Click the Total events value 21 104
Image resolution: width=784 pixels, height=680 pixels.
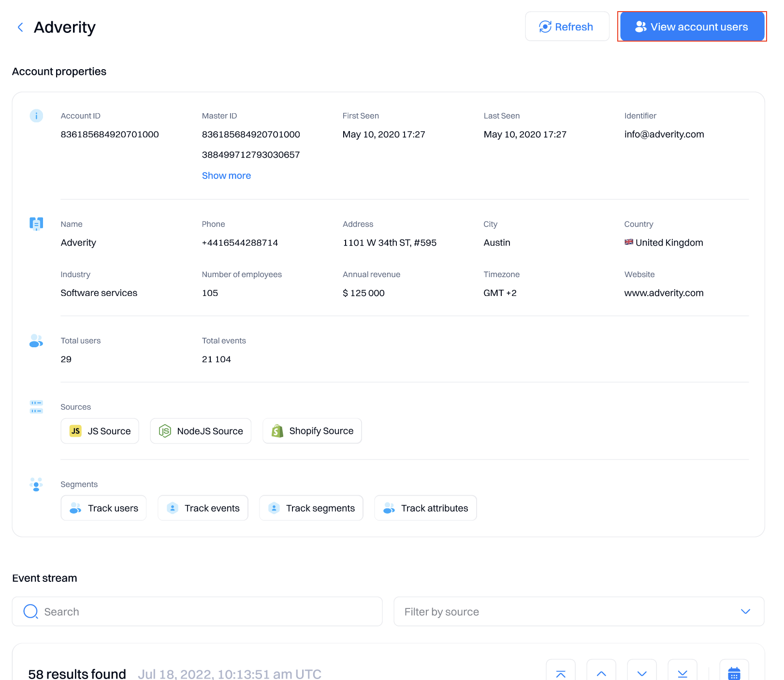point(217,359)
